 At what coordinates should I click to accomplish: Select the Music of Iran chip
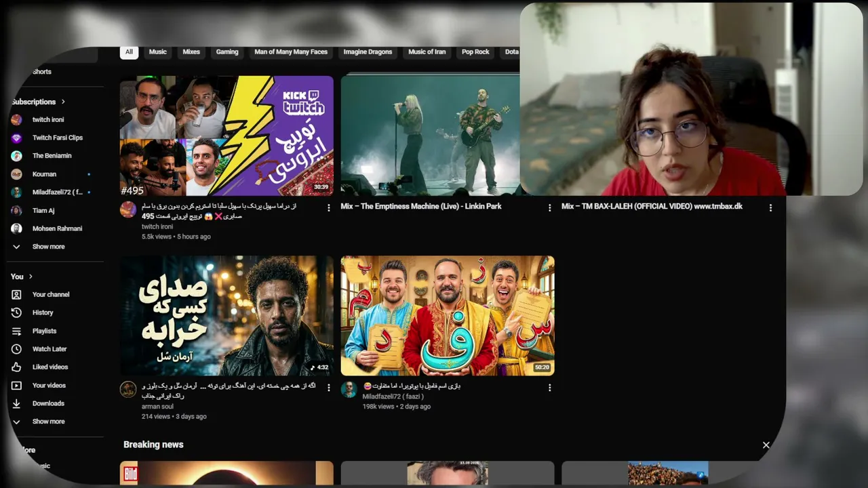427,52
